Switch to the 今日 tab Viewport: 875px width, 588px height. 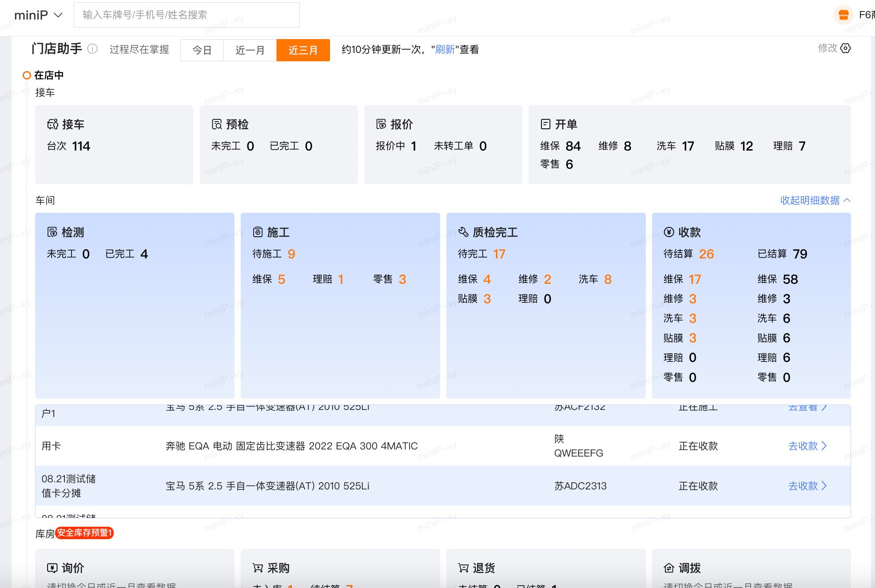point(202,50)
